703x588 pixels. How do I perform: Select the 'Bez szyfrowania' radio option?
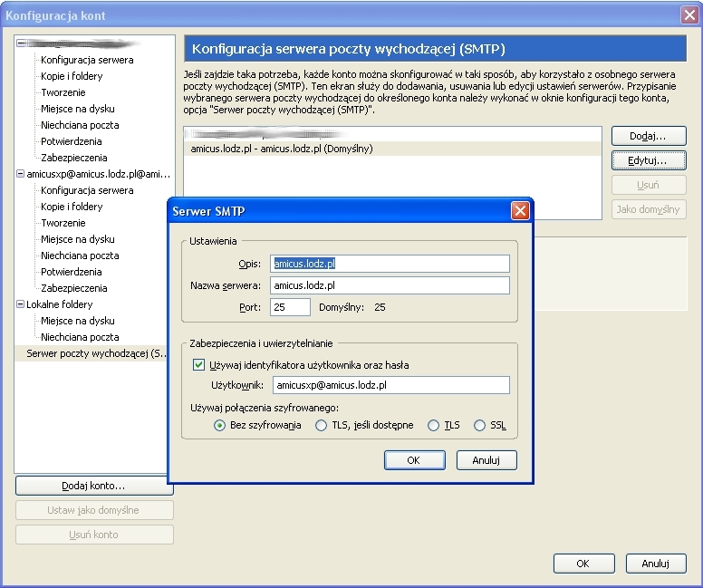coord(220,426)
